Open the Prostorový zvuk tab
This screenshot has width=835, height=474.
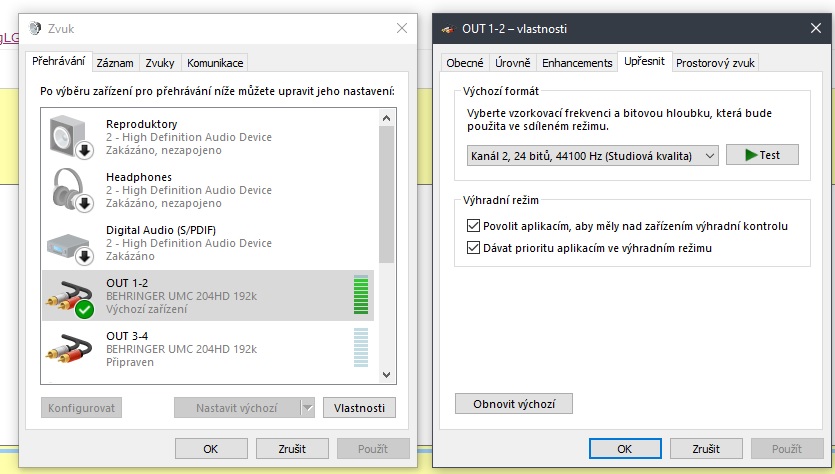click(716, 63)
